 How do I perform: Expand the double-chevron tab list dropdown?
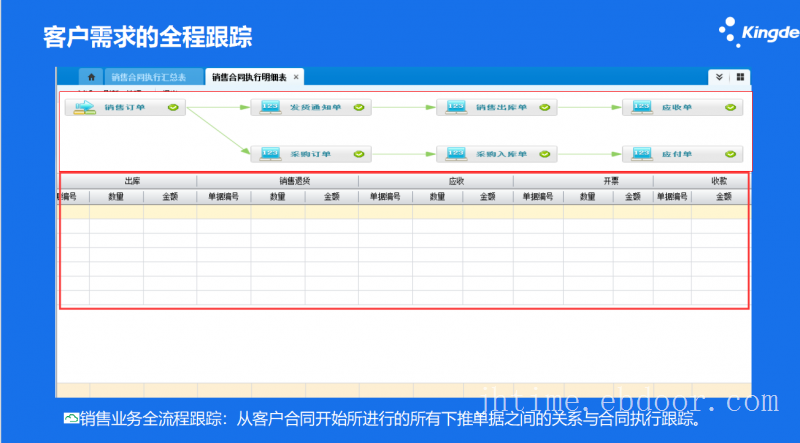719,77
